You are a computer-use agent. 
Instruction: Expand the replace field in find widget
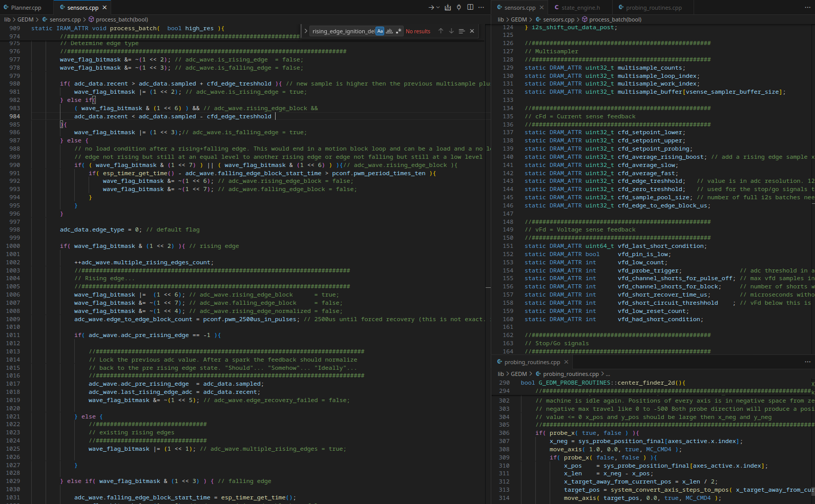tap(306, 31)
